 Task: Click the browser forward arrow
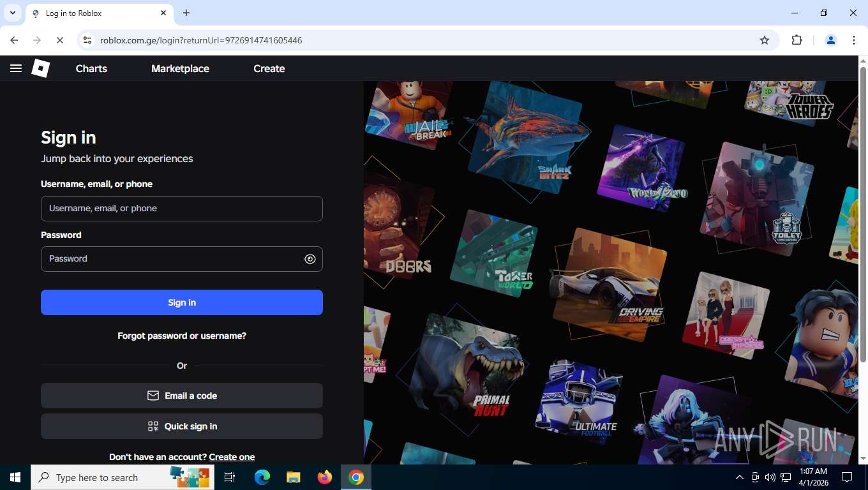[x=37, y=40]
